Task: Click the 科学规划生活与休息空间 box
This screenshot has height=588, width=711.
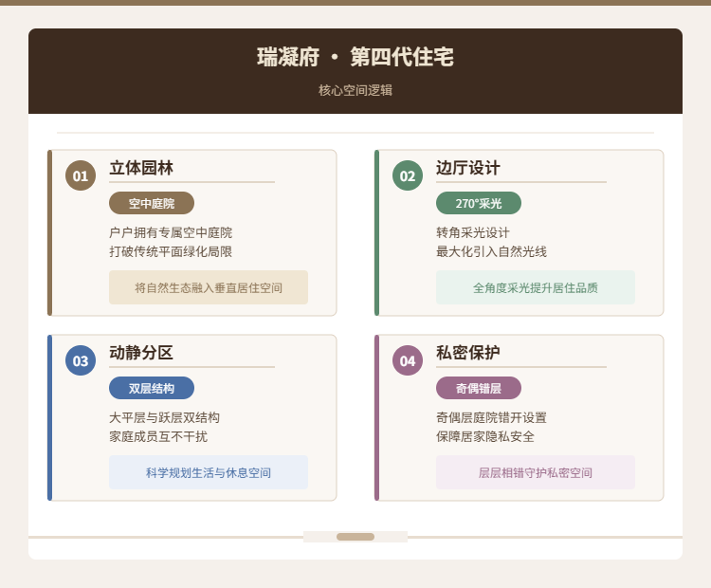Action: [209, 472]
